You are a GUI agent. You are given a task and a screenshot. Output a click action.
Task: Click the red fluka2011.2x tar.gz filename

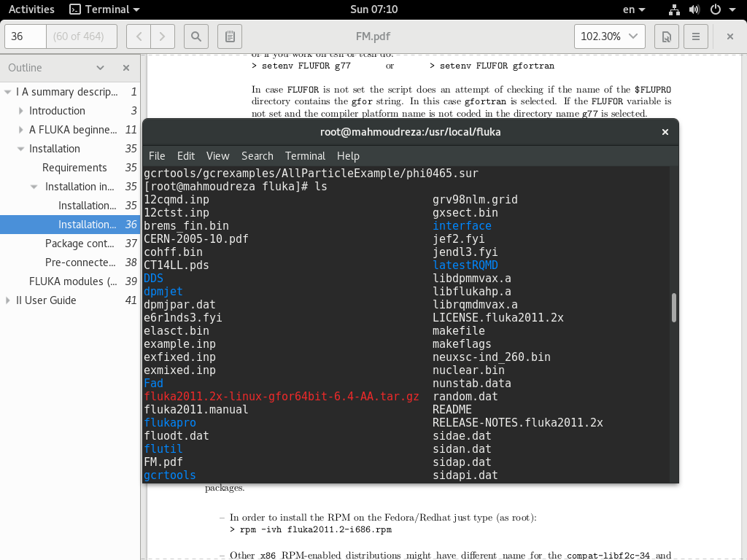click(x=282, y=397)
